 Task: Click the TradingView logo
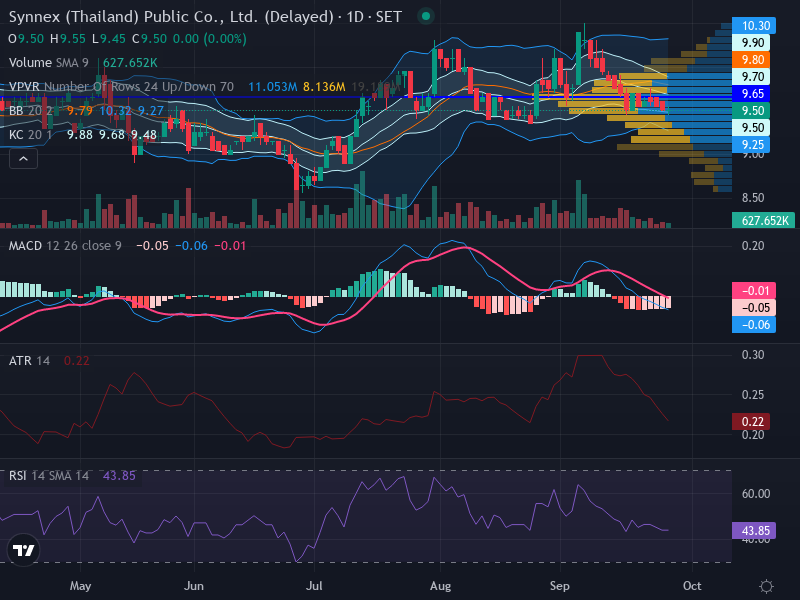pos(23,550)
